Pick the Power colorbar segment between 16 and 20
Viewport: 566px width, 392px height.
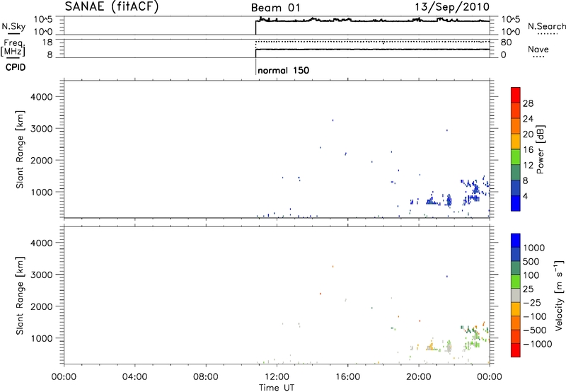tap(516, 141)
